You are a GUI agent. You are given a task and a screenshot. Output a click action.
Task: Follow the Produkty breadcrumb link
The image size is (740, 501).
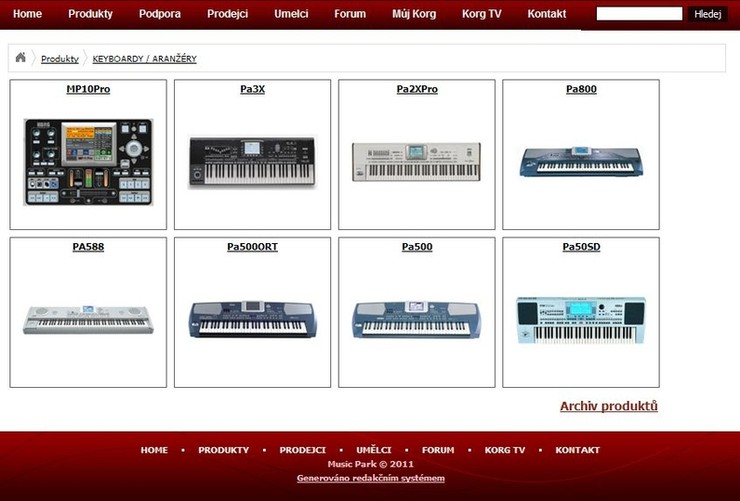coord(60,59)
